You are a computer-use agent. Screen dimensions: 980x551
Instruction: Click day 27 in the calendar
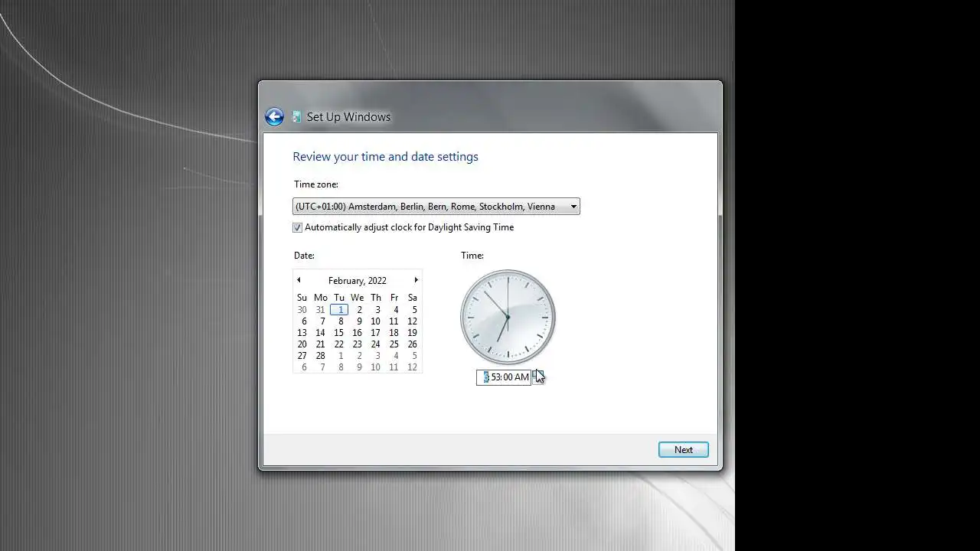[x=302, y=356]
